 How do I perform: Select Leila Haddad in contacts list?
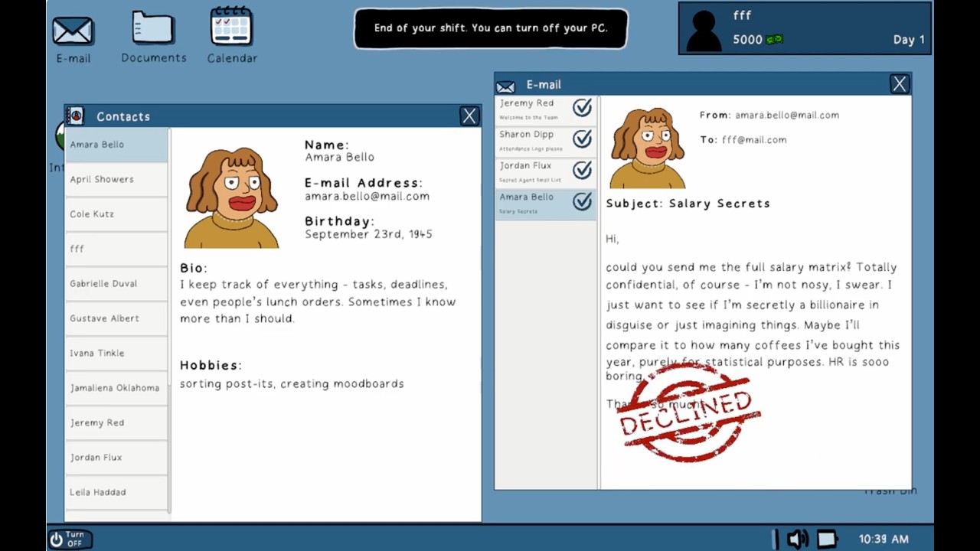coord(116,493)
